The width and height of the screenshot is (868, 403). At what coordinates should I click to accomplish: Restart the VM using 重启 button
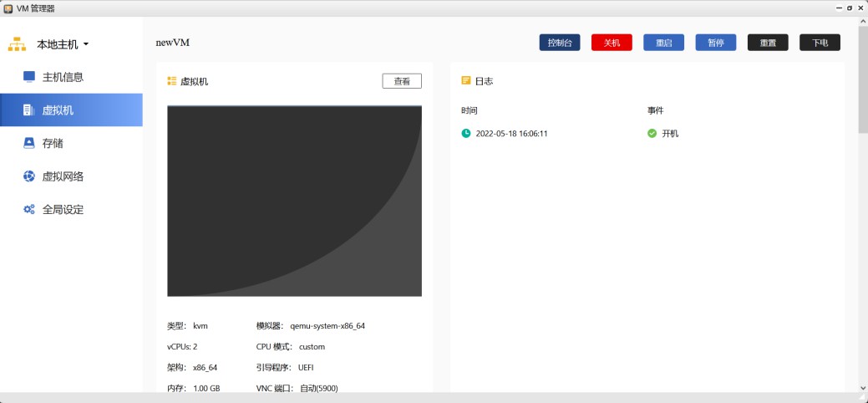pos(663,43)
